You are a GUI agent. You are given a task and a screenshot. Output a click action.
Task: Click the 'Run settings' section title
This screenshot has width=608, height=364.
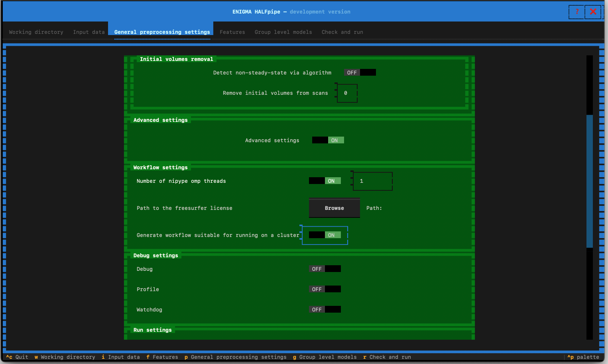click(153, 330)
